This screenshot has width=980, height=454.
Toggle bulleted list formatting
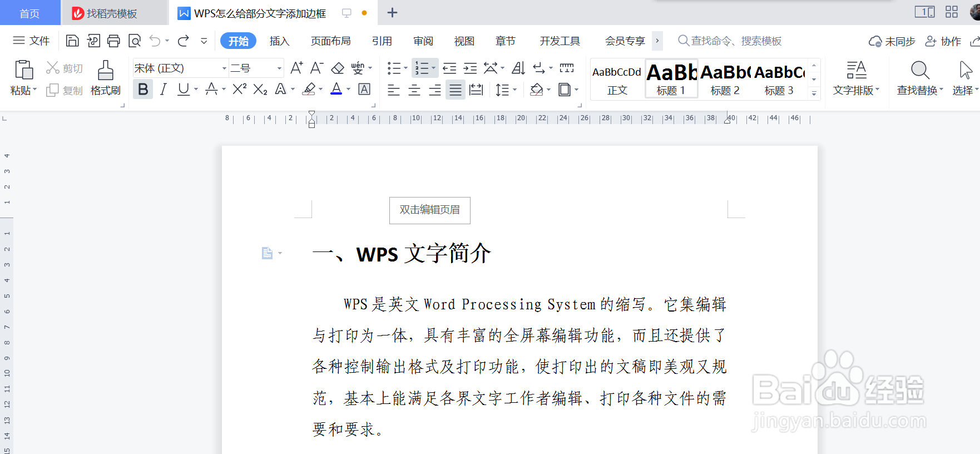click(x=394, y=68)
